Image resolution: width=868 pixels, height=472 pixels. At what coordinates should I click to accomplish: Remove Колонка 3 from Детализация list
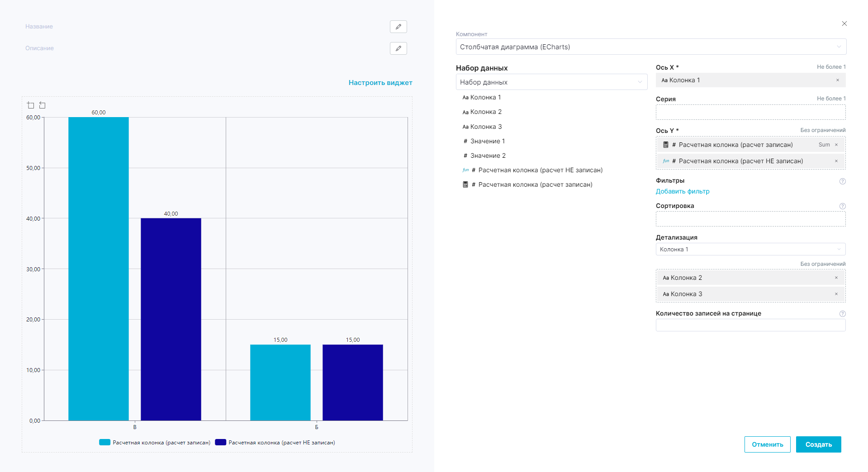point(836,294)
